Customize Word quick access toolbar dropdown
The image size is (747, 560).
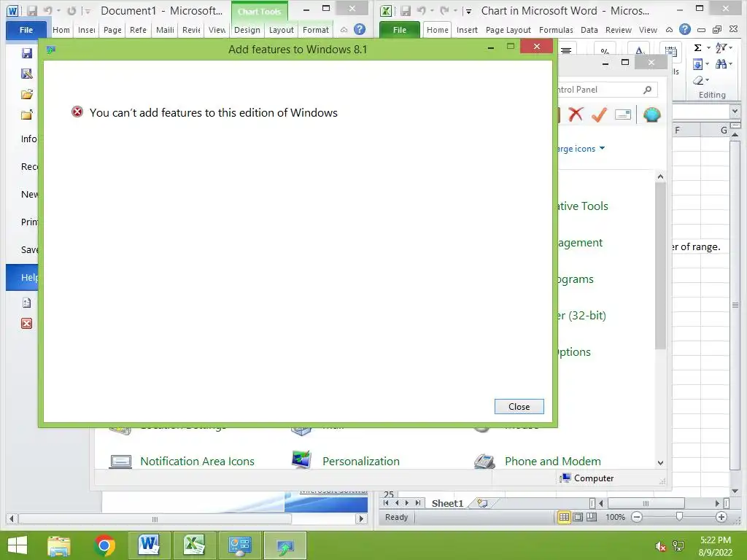coord(88,11)
